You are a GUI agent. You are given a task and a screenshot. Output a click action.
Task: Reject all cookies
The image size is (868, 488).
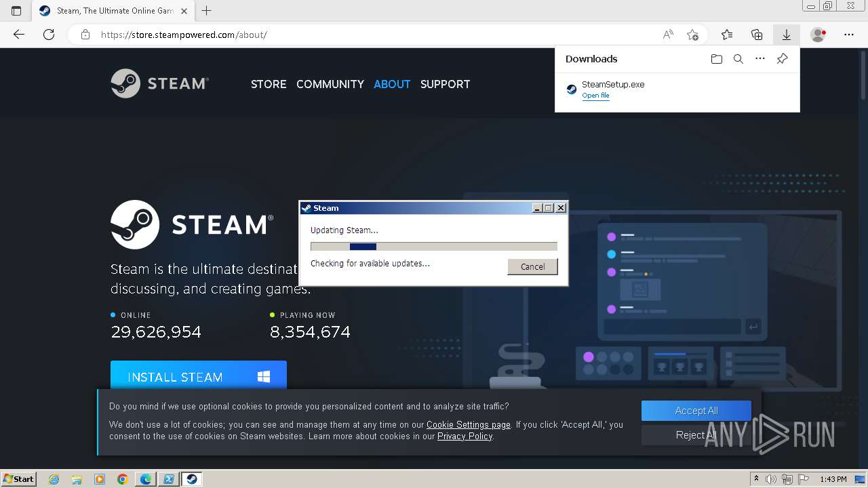pos(696,435)
